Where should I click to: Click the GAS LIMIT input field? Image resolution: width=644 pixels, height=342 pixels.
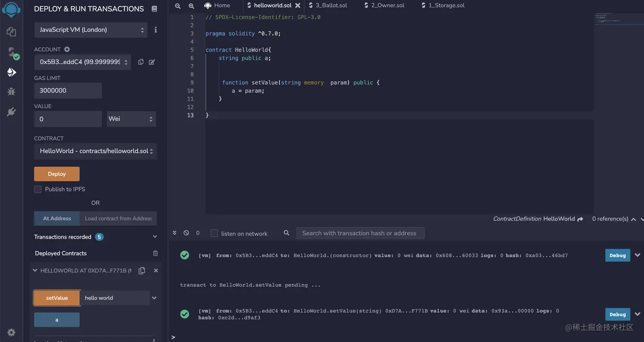tap(68, 91)
